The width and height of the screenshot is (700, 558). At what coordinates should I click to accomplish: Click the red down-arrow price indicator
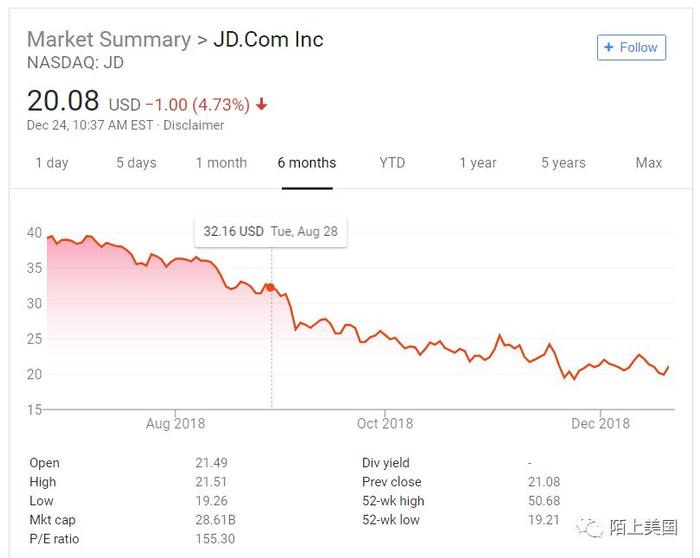[262, 104]
